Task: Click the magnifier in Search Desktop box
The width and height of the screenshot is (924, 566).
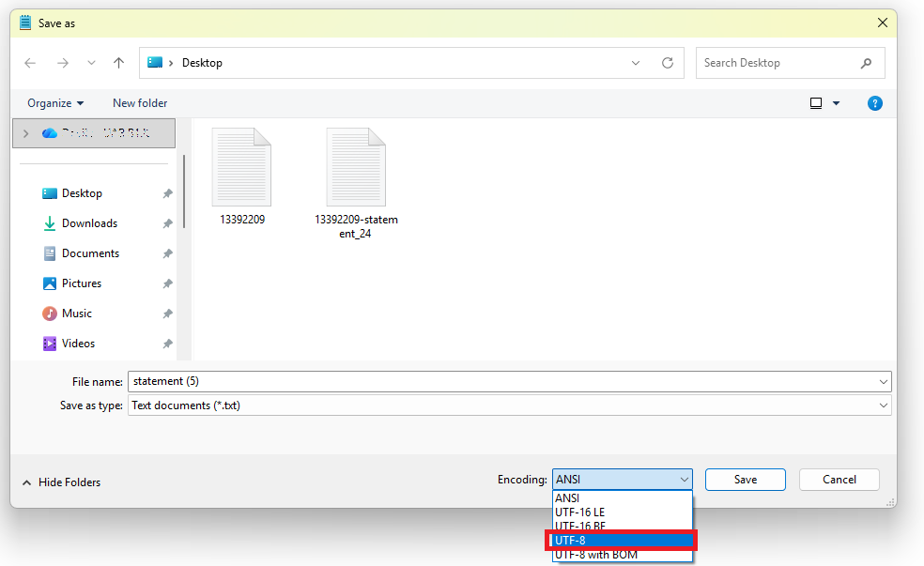Action: (x=867, y=63)
